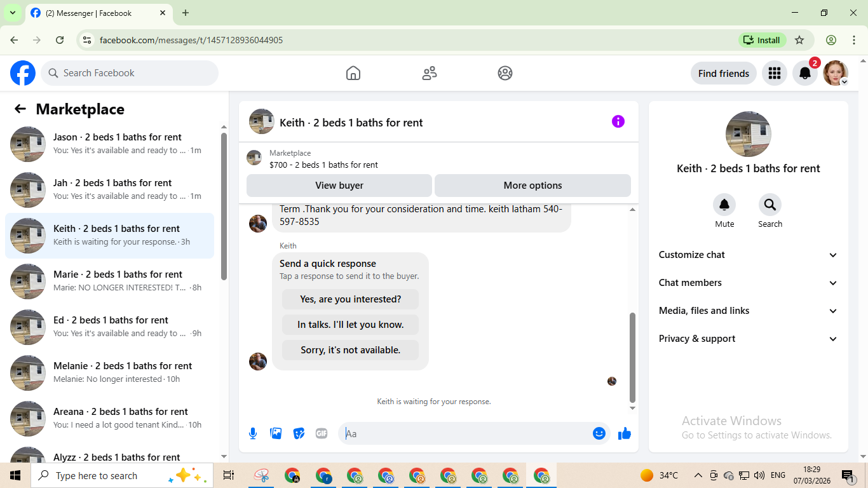Screen dimensions: 868x488
Task: Open the Areana conversation
Action: (109, 419)
